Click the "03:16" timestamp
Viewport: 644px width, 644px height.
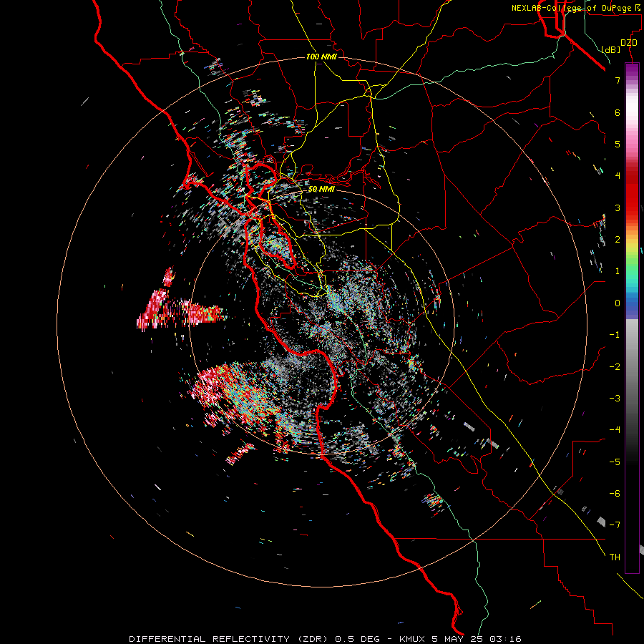point(505,639)
